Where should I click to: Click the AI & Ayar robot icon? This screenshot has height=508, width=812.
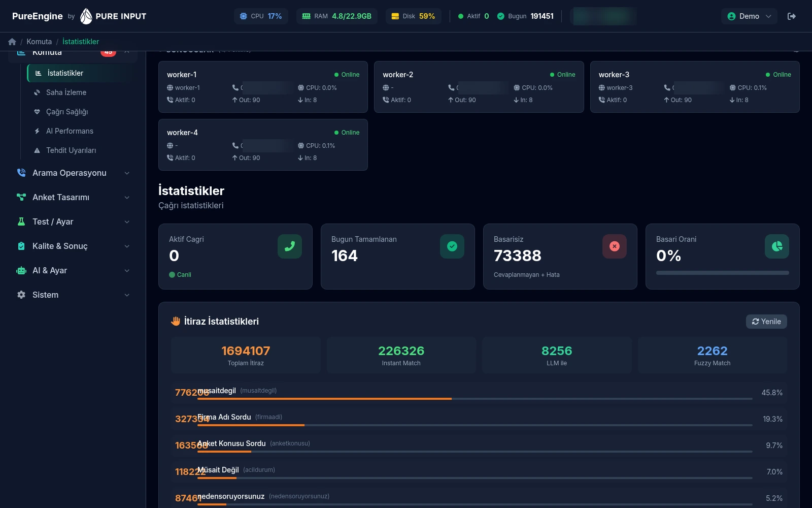click(x=21, y=270)
